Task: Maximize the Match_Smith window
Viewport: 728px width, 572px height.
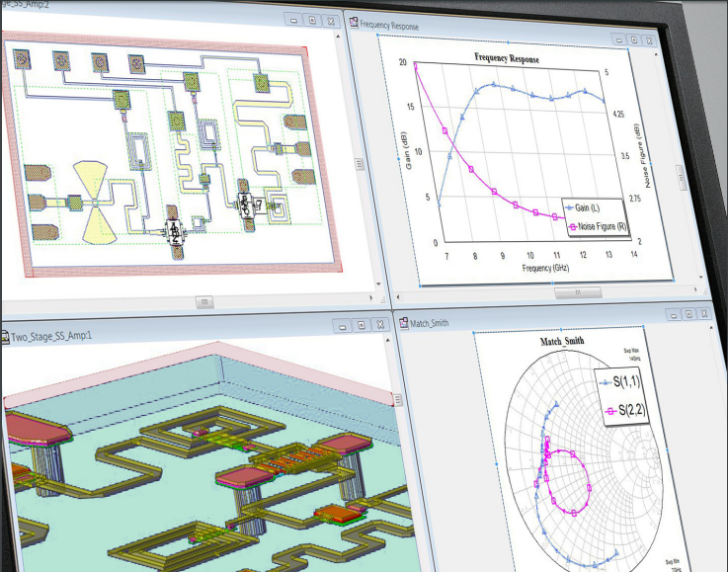Action: (x=689, y=314)
